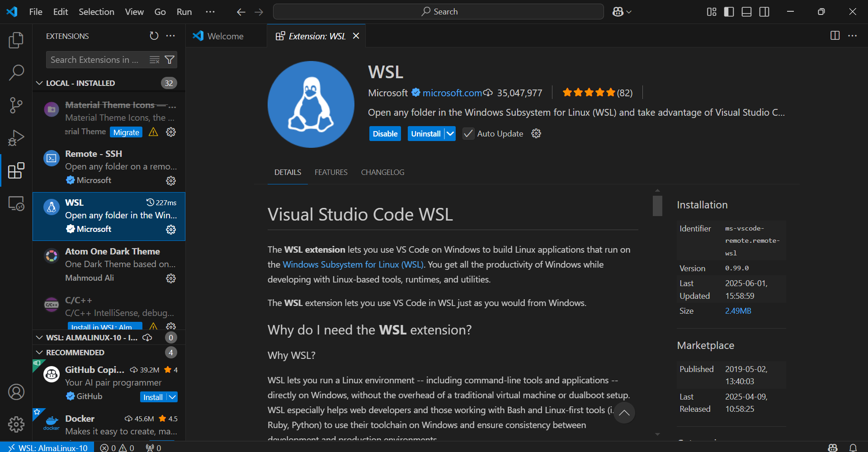Screen dimensions: 868x452
Task: Open Windows Subsystem for Linux (WSL) link
Action: point(353,264)
